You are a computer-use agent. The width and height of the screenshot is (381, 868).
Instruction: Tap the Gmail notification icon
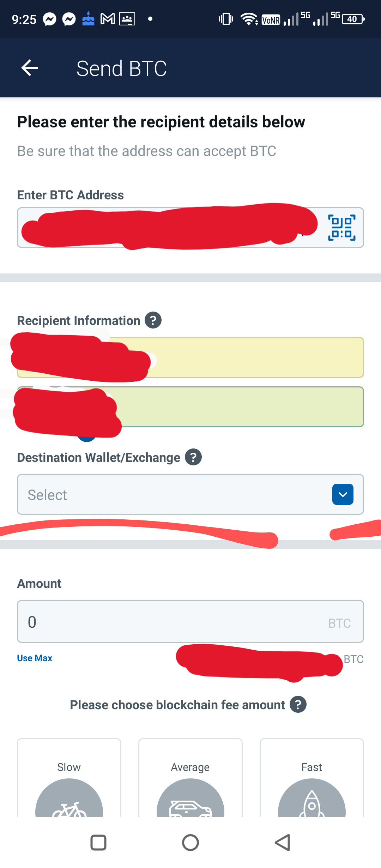coord(108,19)
